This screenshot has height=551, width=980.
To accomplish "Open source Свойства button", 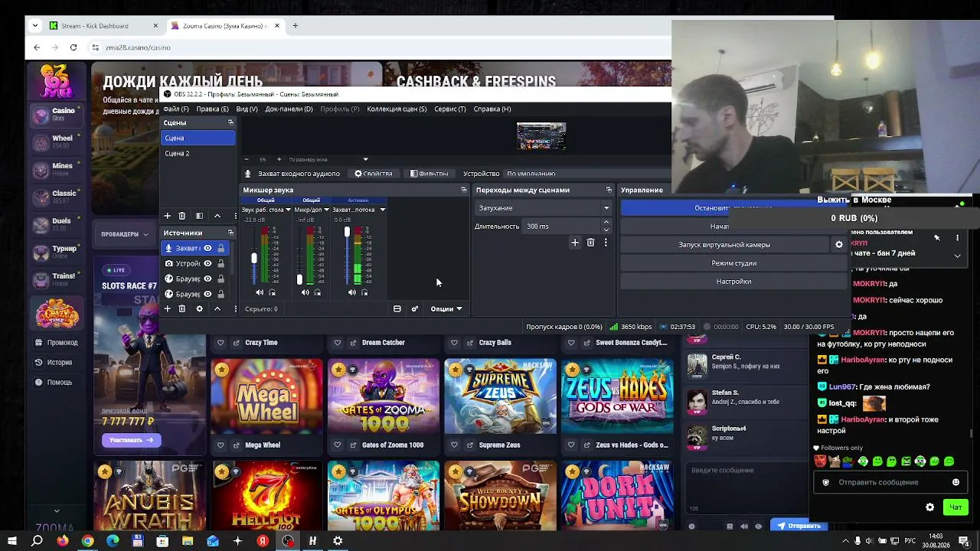I will [x=374, y=174].
